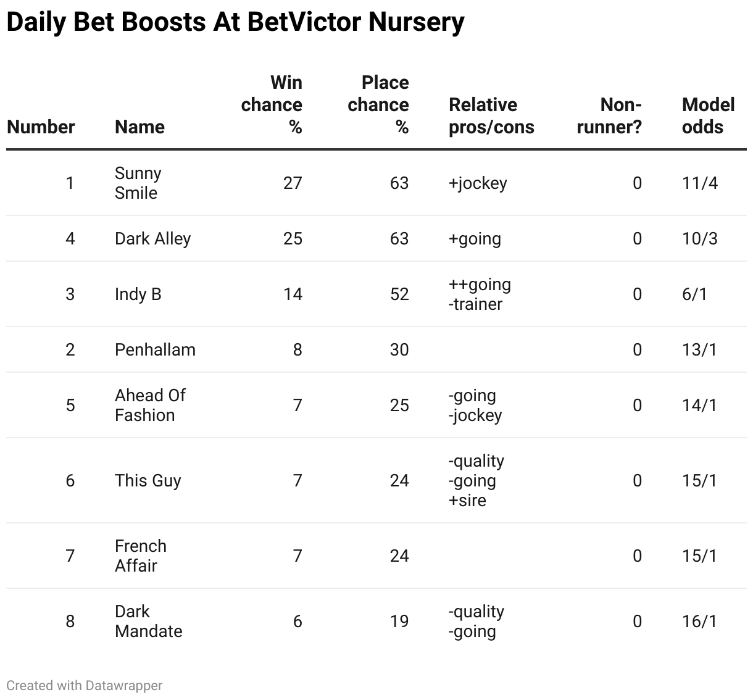Click the 11/4 model odds value
Viewport: 753px width, 700px height.
pyautogui.click(x=700, y=183)
